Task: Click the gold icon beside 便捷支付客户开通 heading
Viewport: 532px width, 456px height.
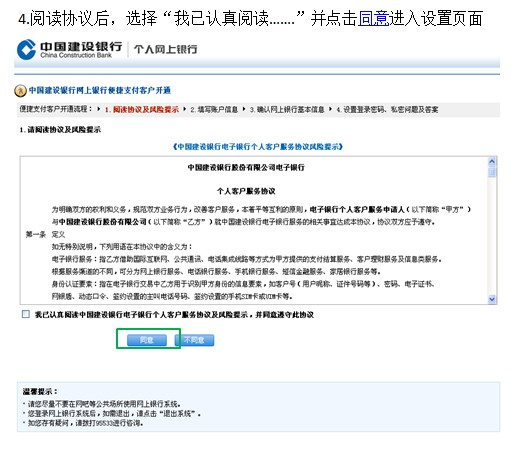Action: click(x=20, y=91)
